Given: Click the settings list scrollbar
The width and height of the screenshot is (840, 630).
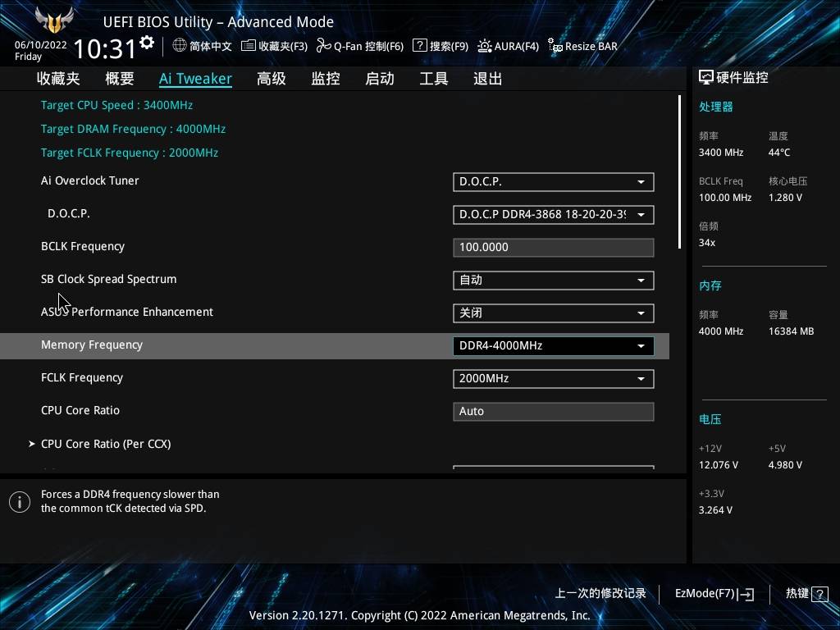Looking at the screenshot, I should [679, 171].
